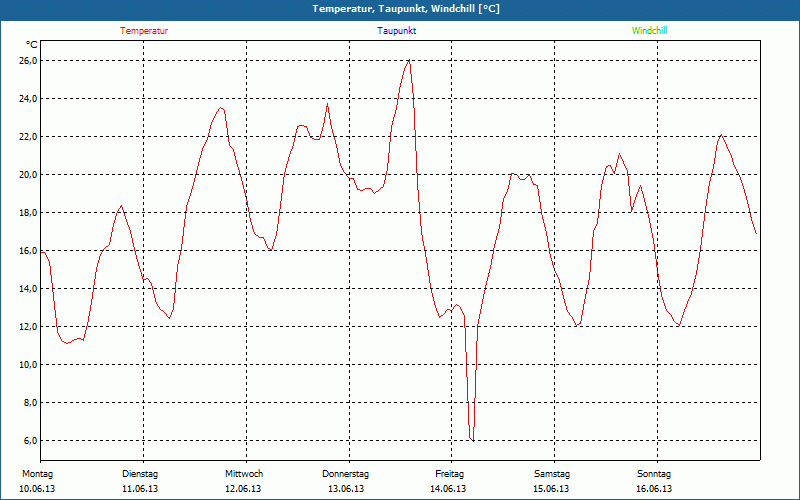Click the 6 degree minimum dip on Friday
Viewport: 800px width, 500px height.
tap(472, 440)
